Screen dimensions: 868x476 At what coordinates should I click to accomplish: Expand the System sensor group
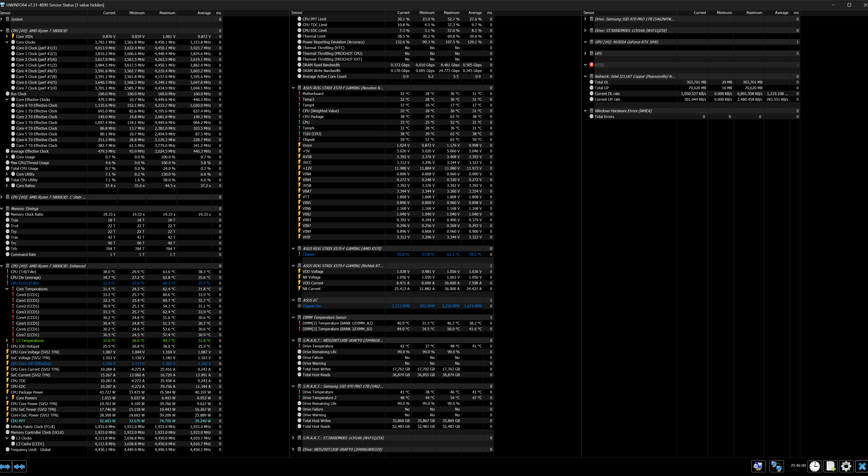pyautogui.click(x=2, y=19)
